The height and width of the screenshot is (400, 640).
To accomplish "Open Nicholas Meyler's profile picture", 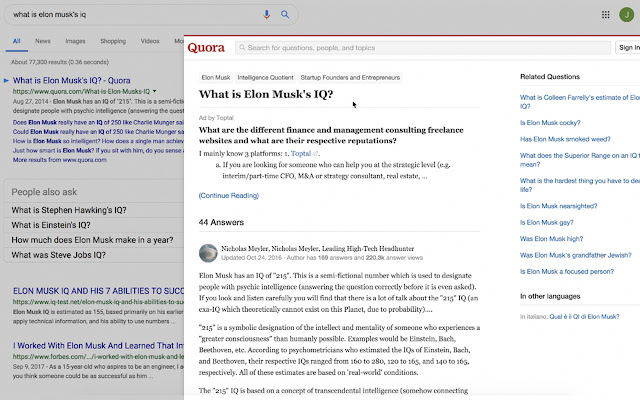I will click(x=208, y=253).
